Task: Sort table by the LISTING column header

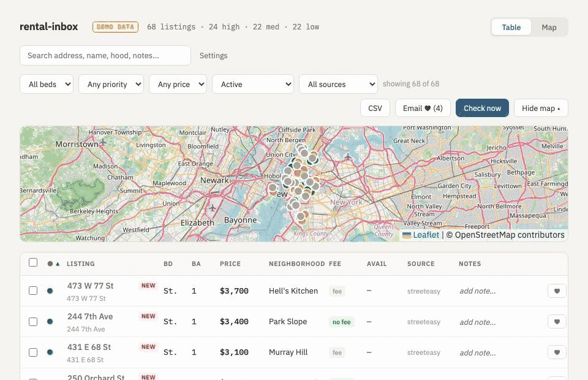Action: 81,264
